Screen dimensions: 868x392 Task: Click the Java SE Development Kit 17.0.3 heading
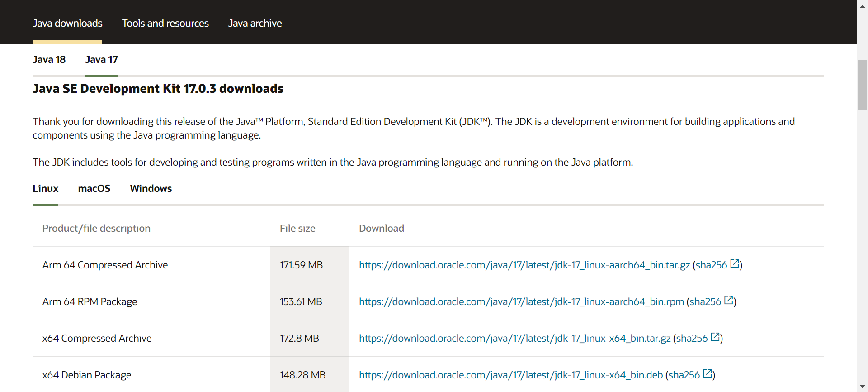tap(158, 88)
